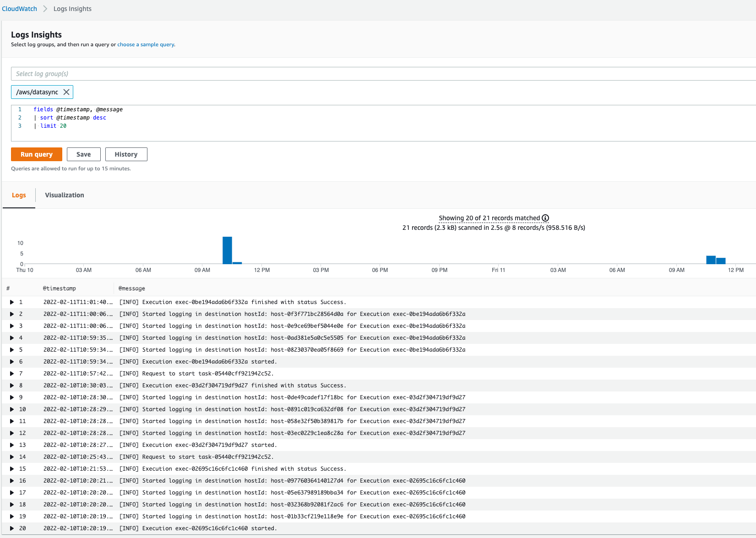Expand record 15 exec-02695c16c6fc1c460 entry
756x538 pixels.
coord(12,468)
